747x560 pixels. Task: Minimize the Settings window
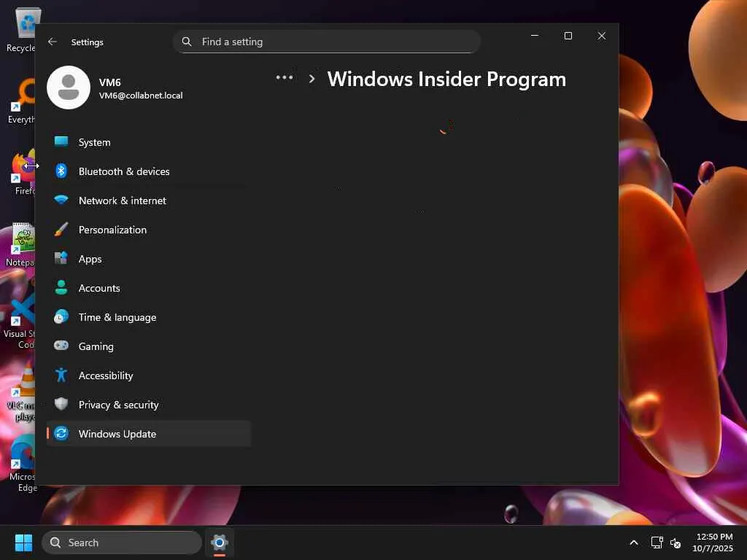point(535,36)
